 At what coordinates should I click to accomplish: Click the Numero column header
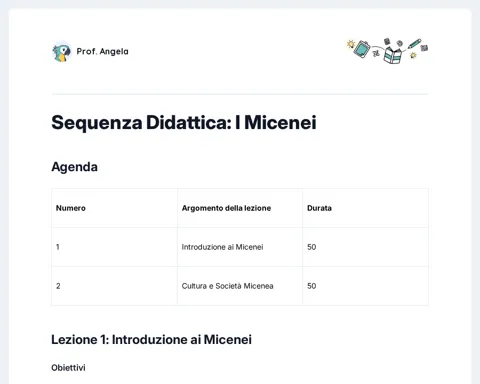click(x=71, y=208)
